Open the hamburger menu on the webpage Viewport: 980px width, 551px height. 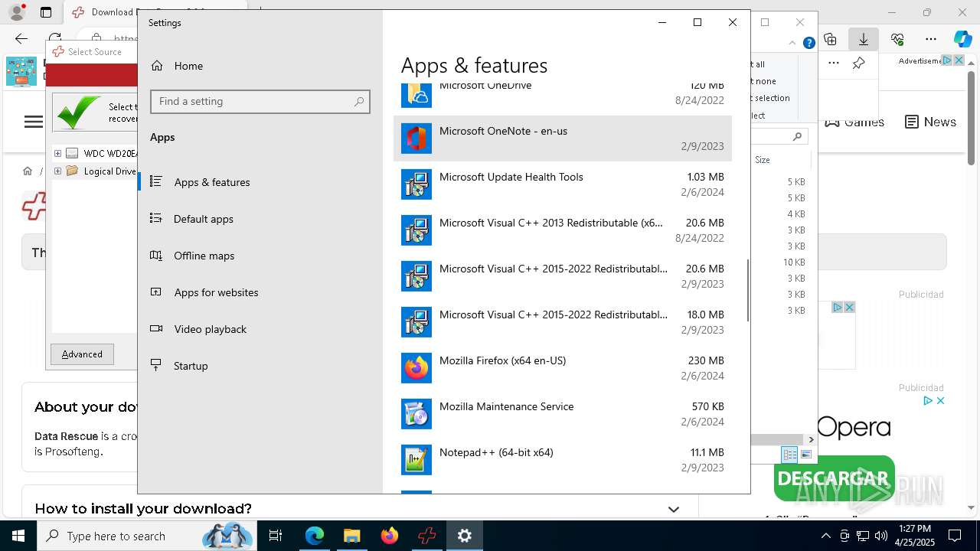[x=34, y=122]
